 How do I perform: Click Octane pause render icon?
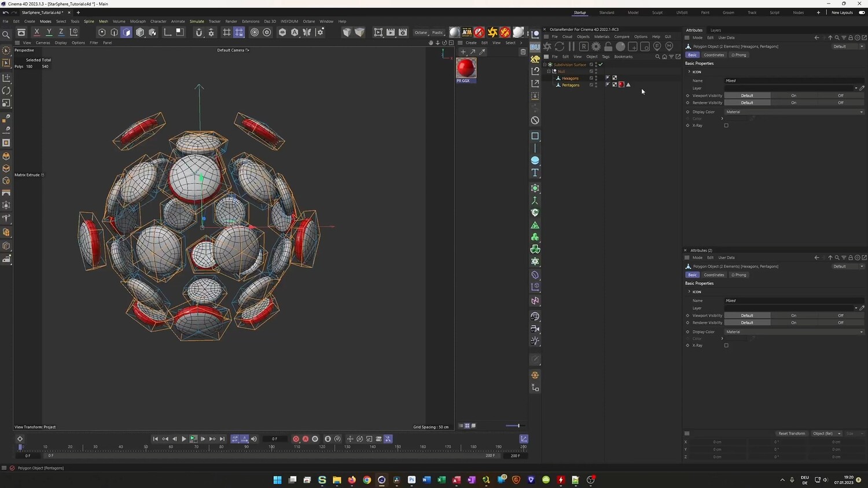(572, 46)
